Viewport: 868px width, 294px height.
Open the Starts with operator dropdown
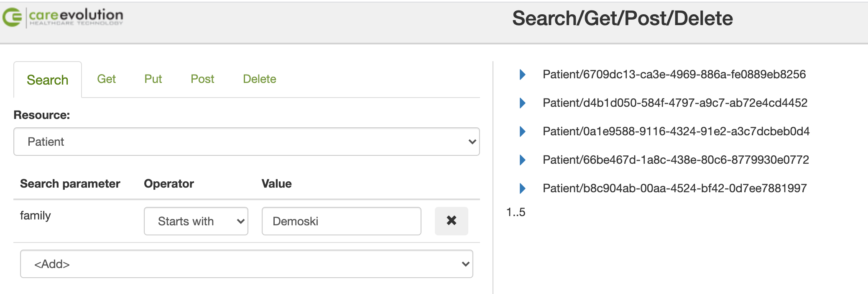[x=196, y=221]
